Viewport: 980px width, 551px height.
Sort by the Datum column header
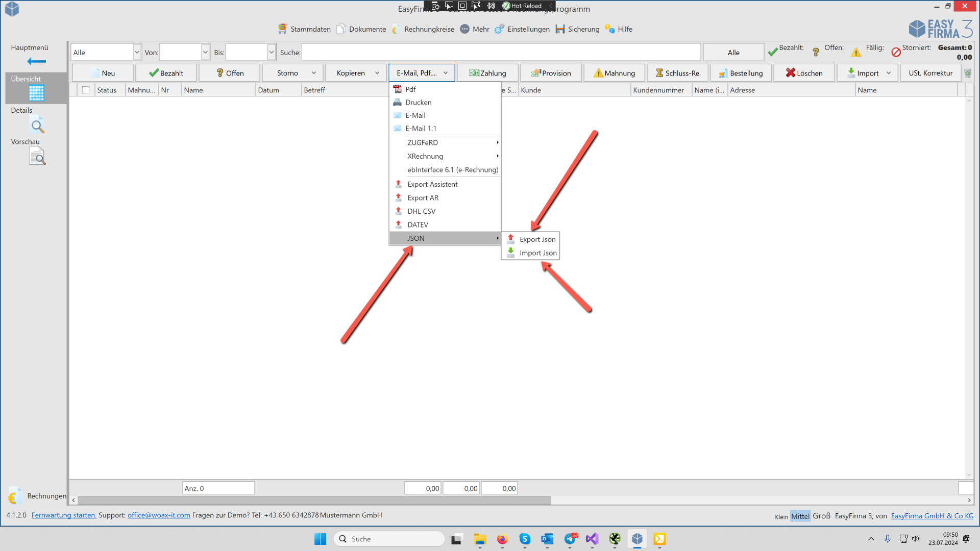[278, 90]
